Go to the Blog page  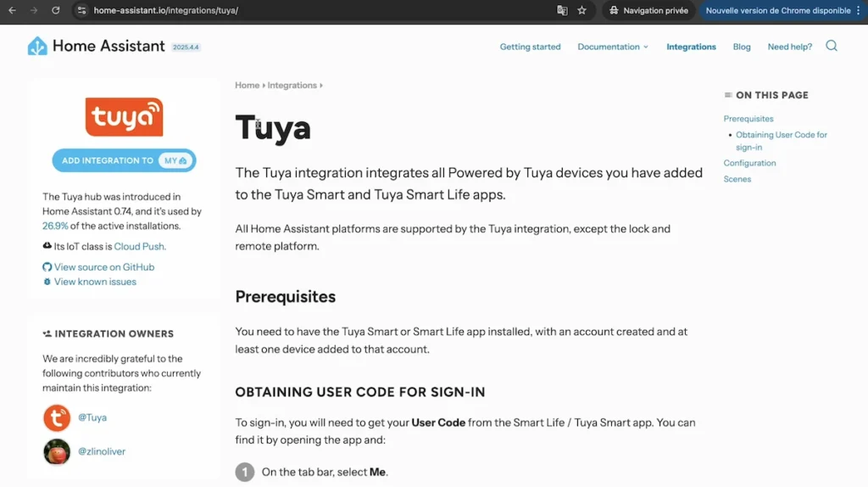click(x=741, y=48)
